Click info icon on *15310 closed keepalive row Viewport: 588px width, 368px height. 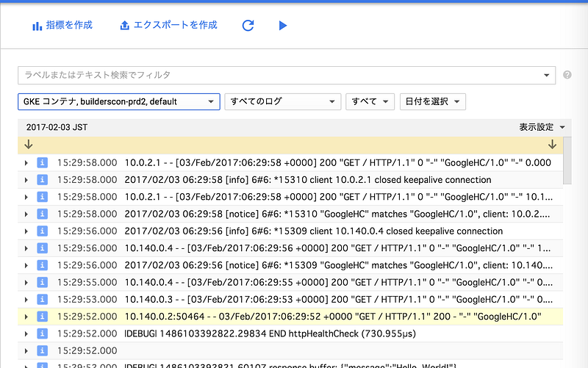click(42, 180)
